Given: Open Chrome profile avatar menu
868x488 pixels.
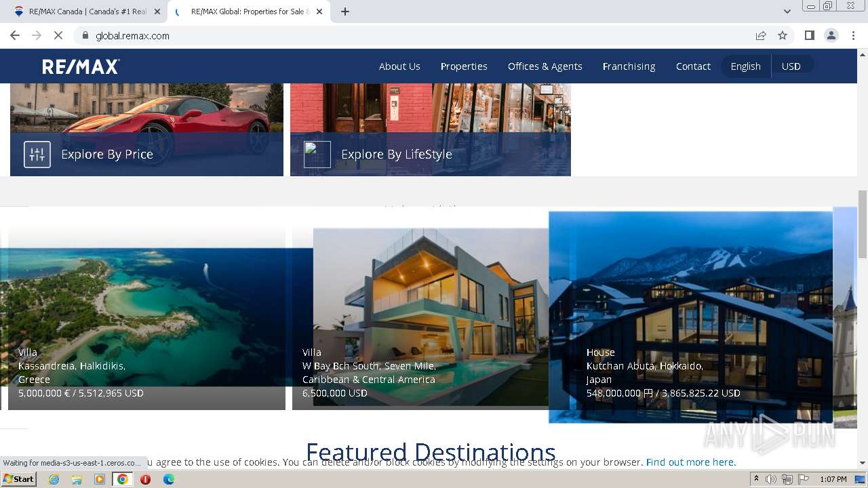Looking at the screenshot, I should [x=831, y=35].
